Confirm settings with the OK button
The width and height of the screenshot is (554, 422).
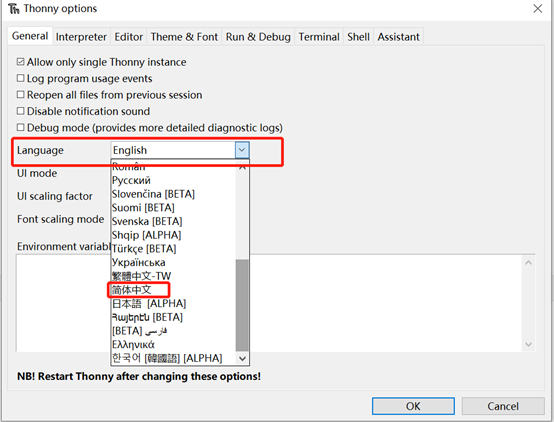point(413,406)
